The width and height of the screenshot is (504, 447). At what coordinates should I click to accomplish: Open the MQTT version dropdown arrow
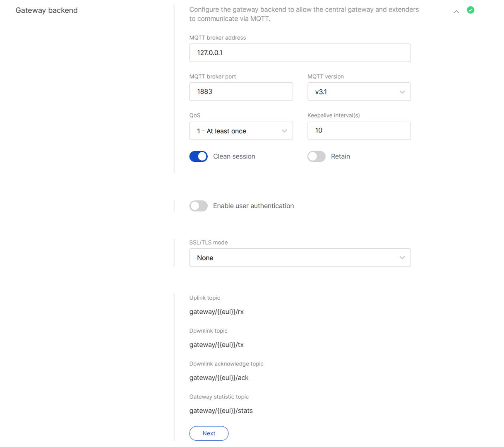pyautogui.click(x=402, y=91)
